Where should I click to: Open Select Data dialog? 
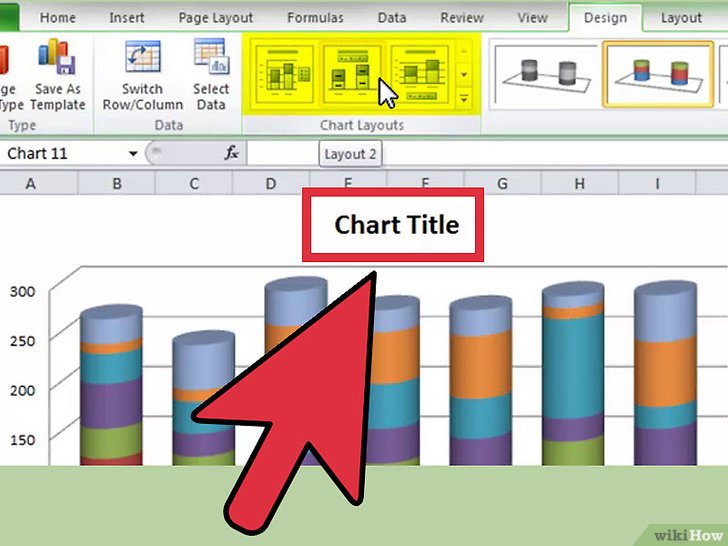coord(211,74)
